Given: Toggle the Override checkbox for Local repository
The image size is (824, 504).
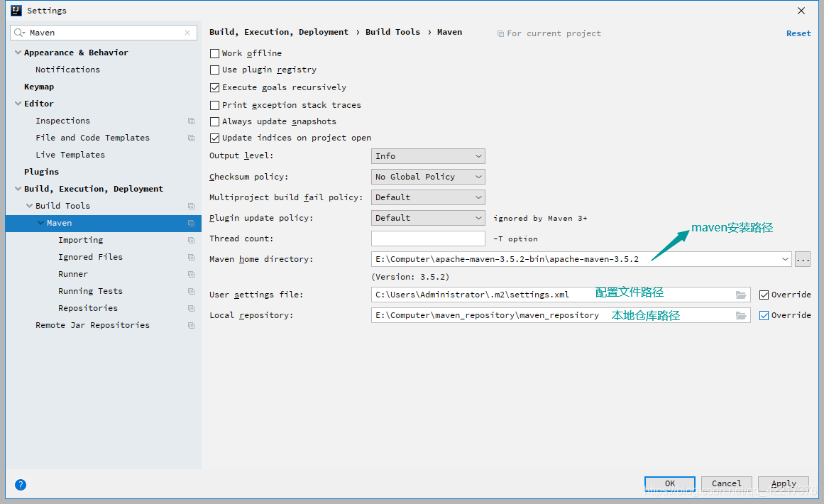Looking at the screenshot, I should click(x=764, y=315).
